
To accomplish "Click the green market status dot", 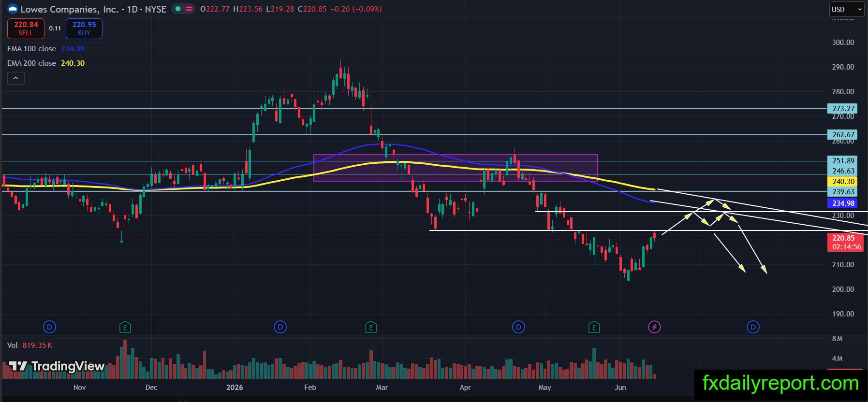I will point(178,9).
